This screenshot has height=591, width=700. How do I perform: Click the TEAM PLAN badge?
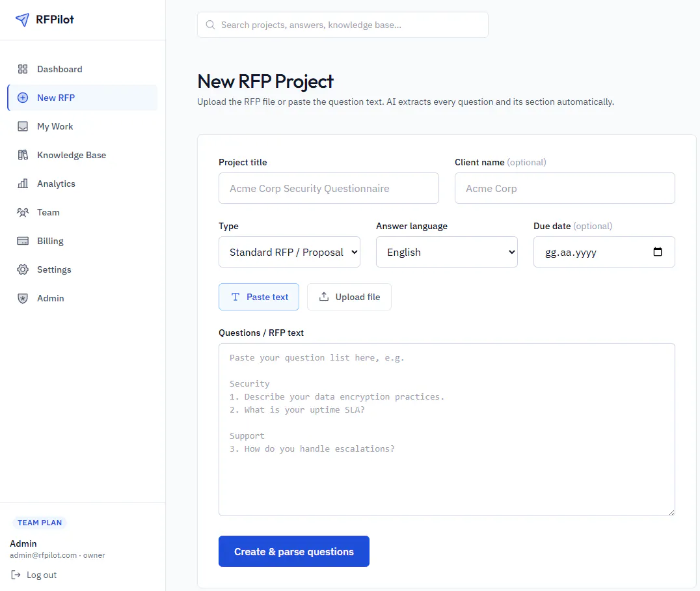(x=40, y=523)
